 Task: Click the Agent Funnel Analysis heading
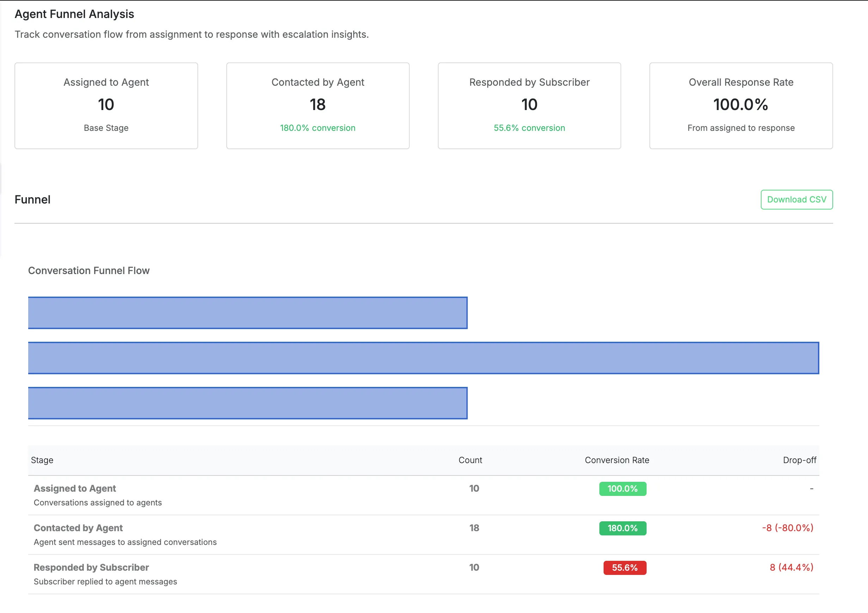(74, 14)
